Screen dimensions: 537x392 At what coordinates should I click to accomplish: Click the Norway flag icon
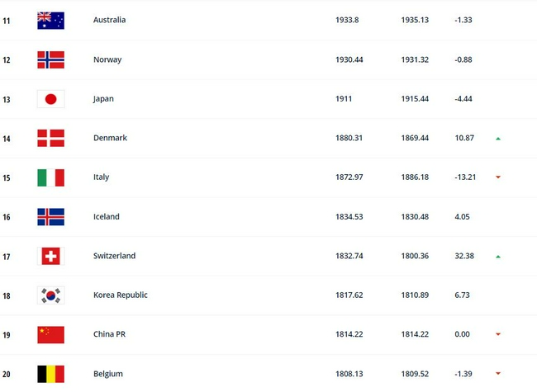(x=50, y=59)
